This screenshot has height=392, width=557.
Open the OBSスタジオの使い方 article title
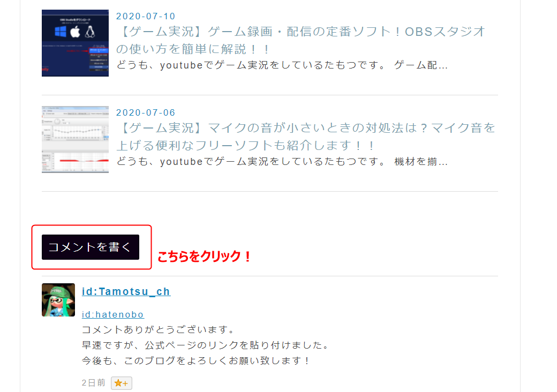coord(301,40)
